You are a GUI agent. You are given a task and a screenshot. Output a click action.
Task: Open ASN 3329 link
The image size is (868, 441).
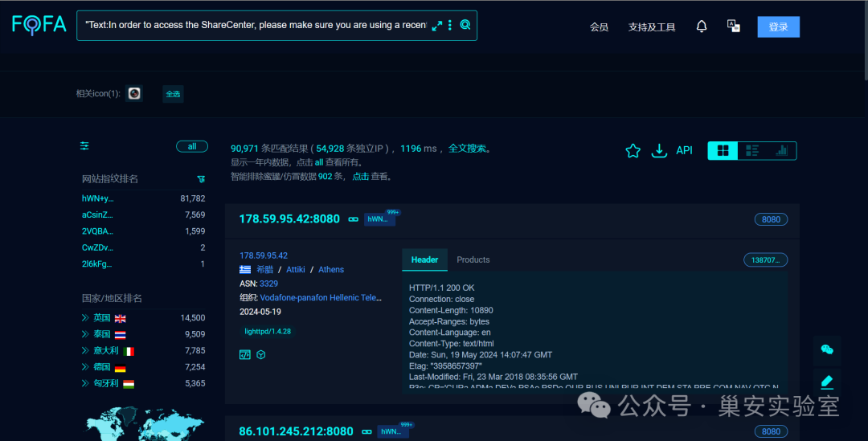click(268, 284)
